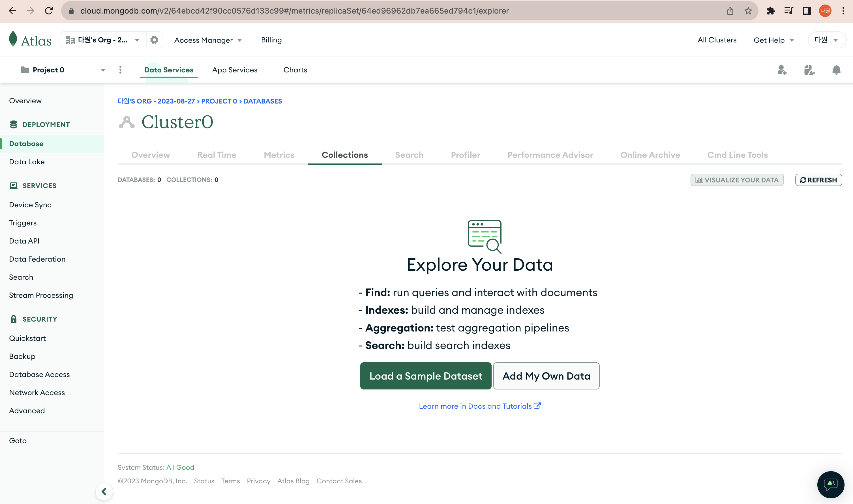Open Network Access in sidebar
Viewport: 853px width, 504px height.
(x=37, y=393)
